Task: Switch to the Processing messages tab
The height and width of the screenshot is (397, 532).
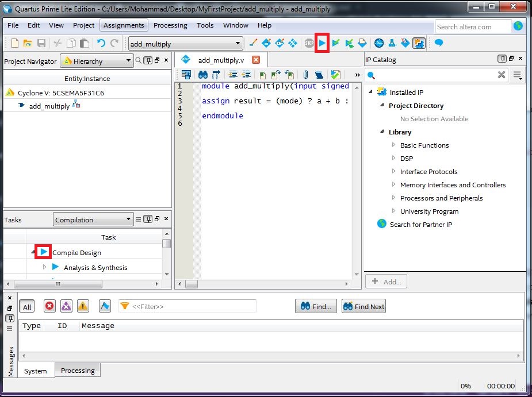Action: point(78,371)
